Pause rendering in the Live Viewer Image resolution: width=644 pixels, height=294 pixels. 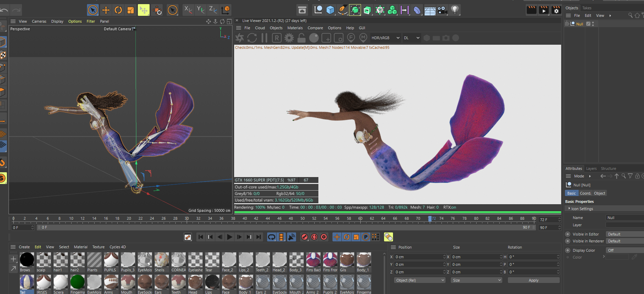pos(264,38)
